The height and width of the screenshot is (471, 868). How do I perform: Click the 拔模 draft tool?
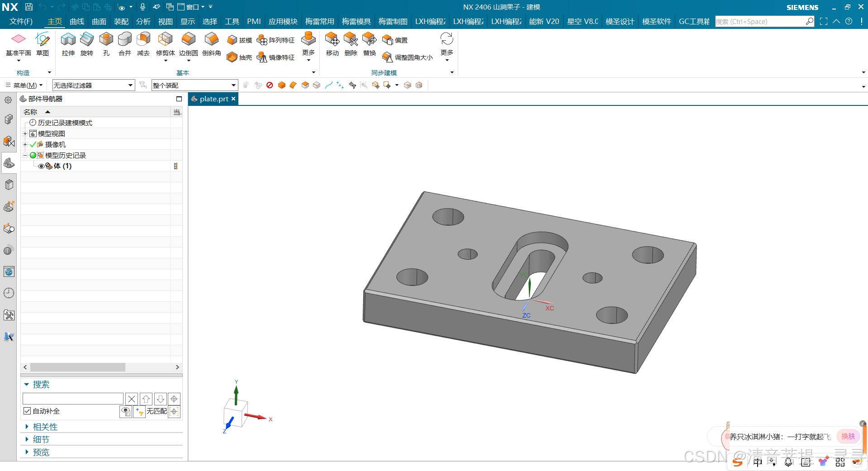pyautogui.click(x=239, y=40)
